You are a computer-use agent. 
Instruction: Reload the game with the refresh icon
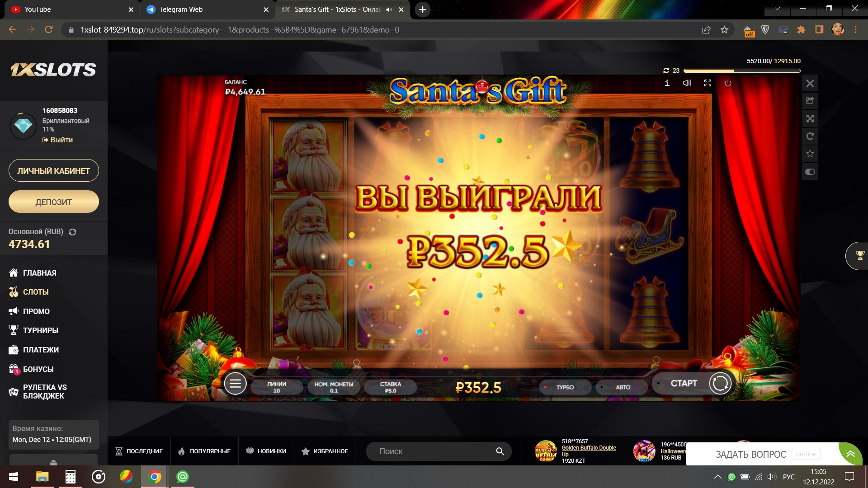click(810, 136)
